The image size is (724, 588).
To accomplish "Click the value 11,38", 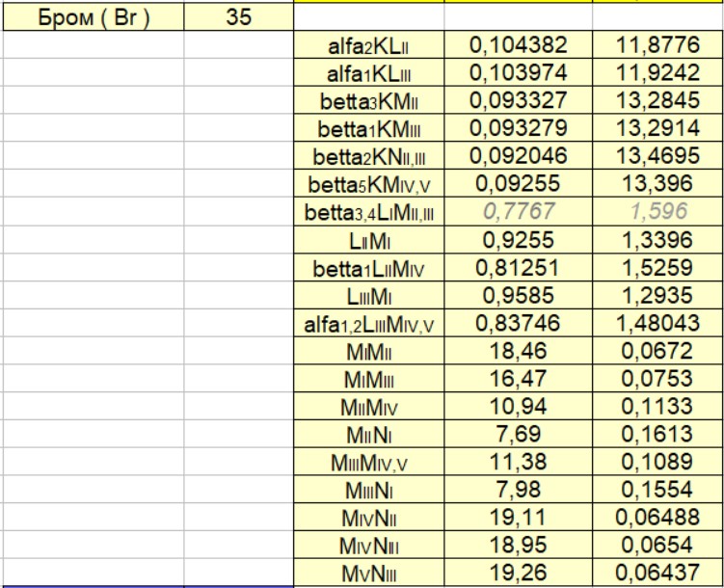I will [518, 462].
